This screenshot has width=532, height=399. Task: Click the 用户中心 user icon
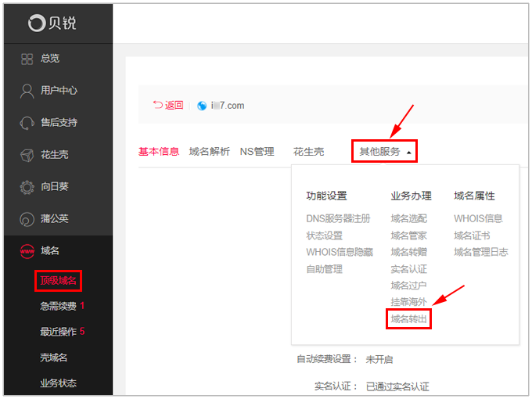pyautogui.click(x=27, y=91)
